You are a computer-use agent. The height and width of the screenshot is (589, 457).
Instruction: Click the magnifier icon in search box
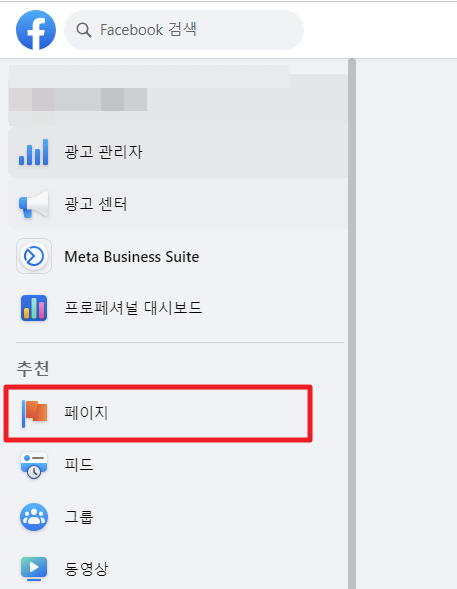[83, 30]
